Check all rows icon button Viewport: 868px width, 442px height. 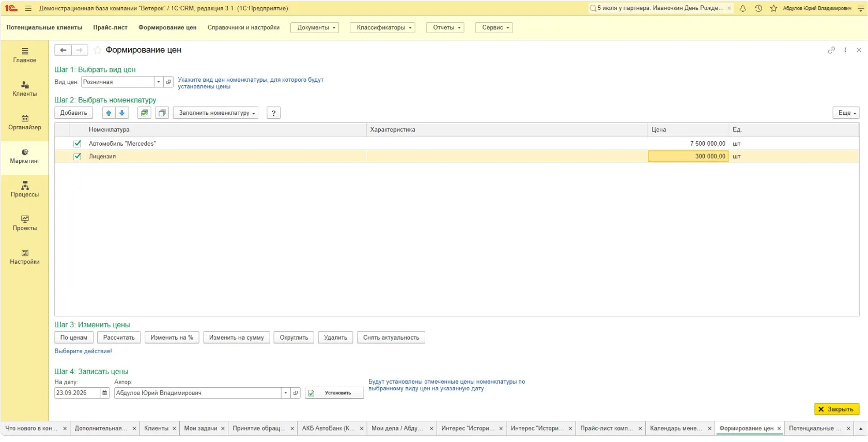(x=145, y=113)
